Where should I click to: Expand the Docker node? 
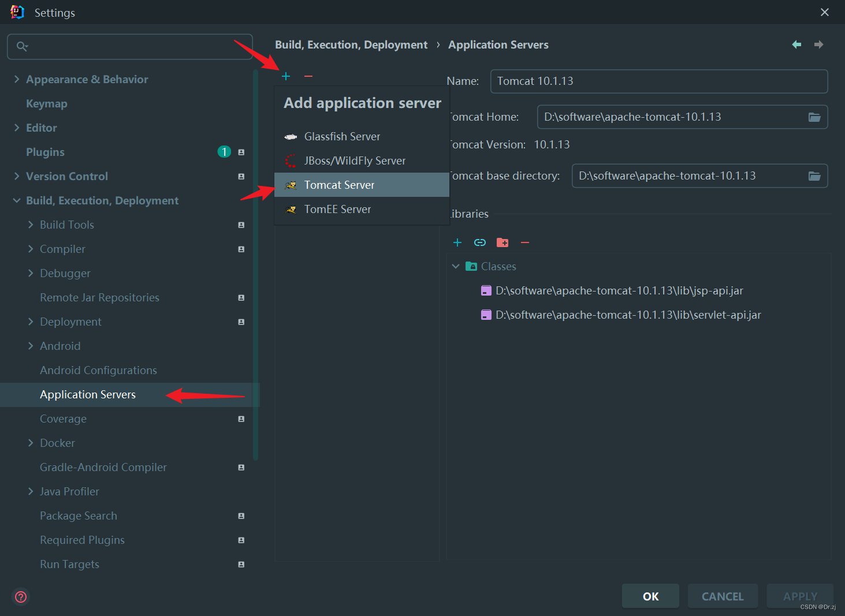pyautogui.click(x=31, y=443)
